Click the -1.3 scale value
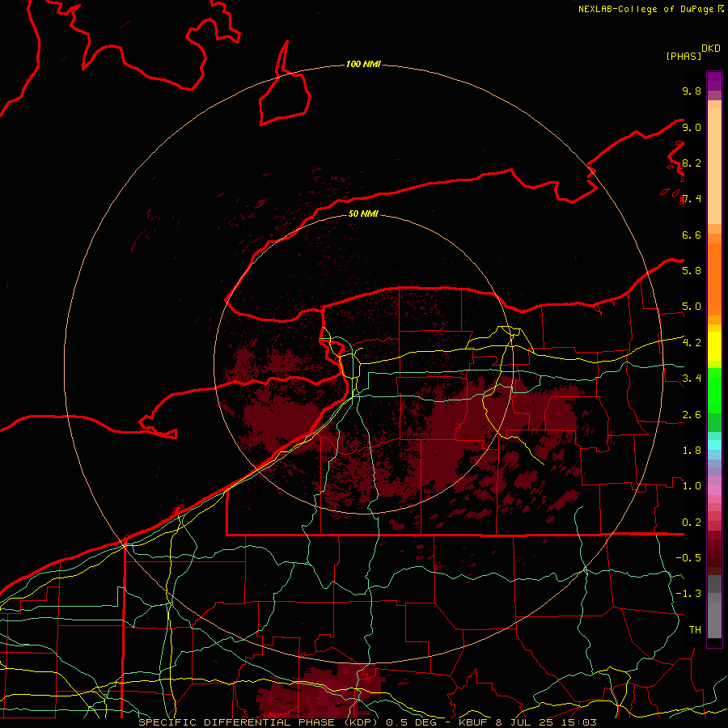This screenshot has width=728, height=728. pyautogui.click(x=688, y=594)
